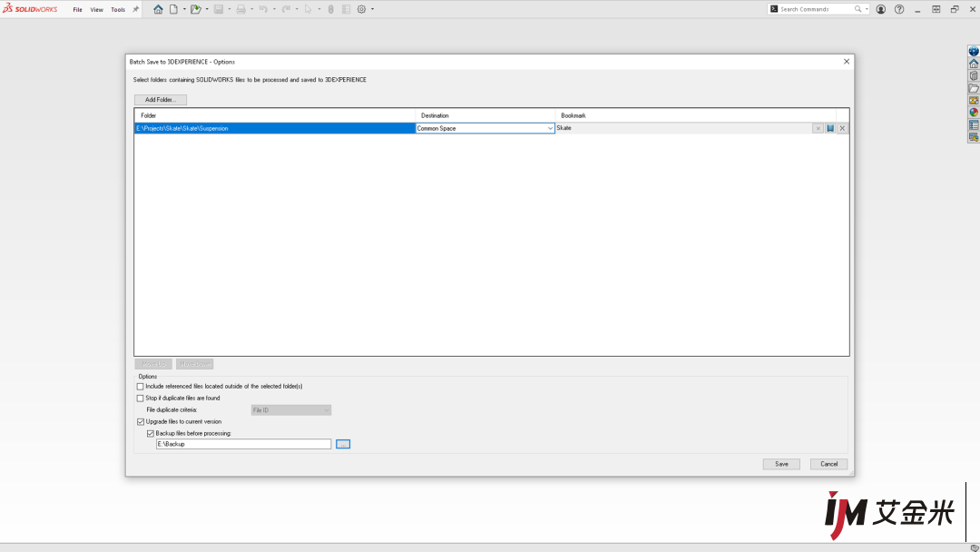Click the Move Up button
The width and height of the screenshot is (980, 552).
[153, 364]
